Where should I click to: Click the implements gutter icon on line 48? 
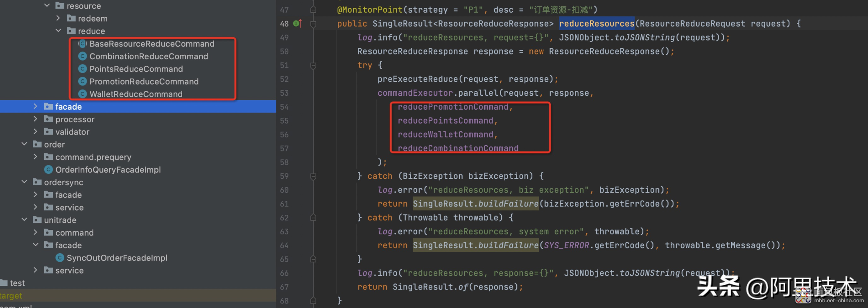coord(298,24)
